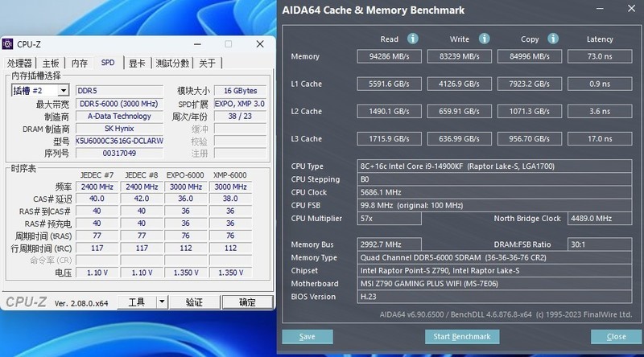Close the AIDA64 benchmark window with X
The height and width of the screenshot is (357, 644).
[632, 8]
